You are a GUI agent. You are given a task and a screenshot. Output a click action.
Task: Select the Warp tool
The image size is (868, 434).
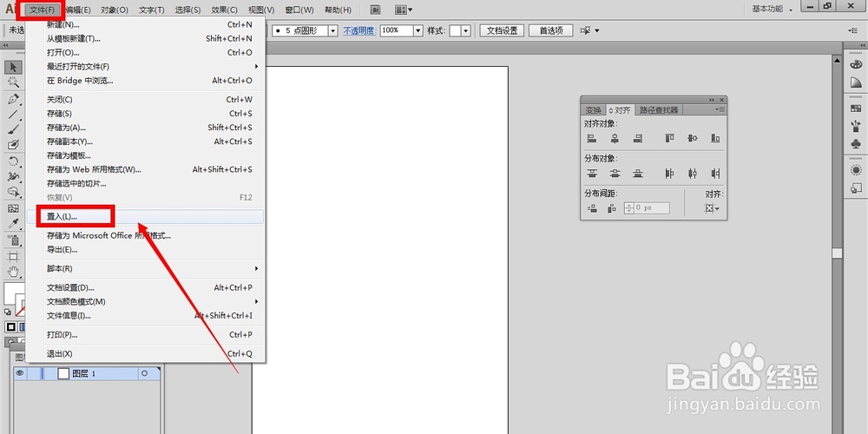pyautogui.click(x=13, y=176)
